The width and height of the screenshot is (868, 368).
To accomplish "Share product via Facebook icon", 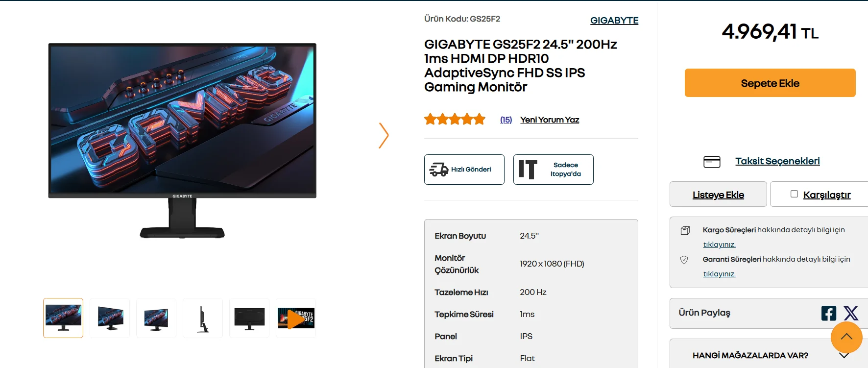I will (829, 313).
